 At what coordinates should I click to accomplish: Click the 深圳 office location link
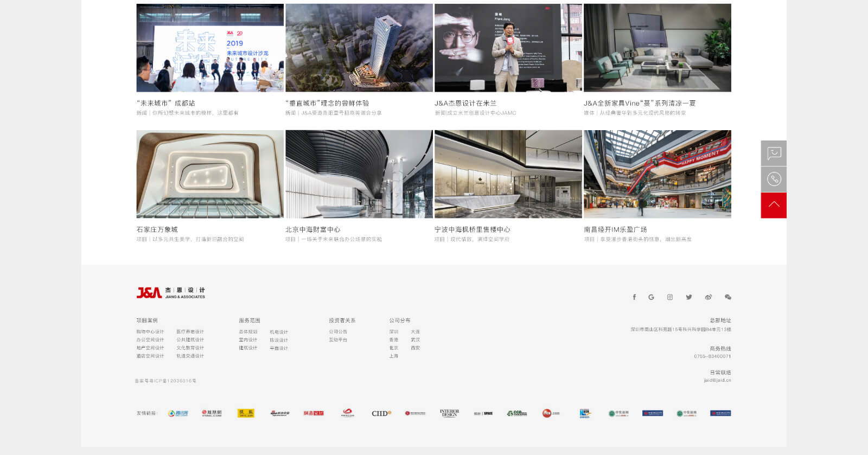[x=393, y=332]
